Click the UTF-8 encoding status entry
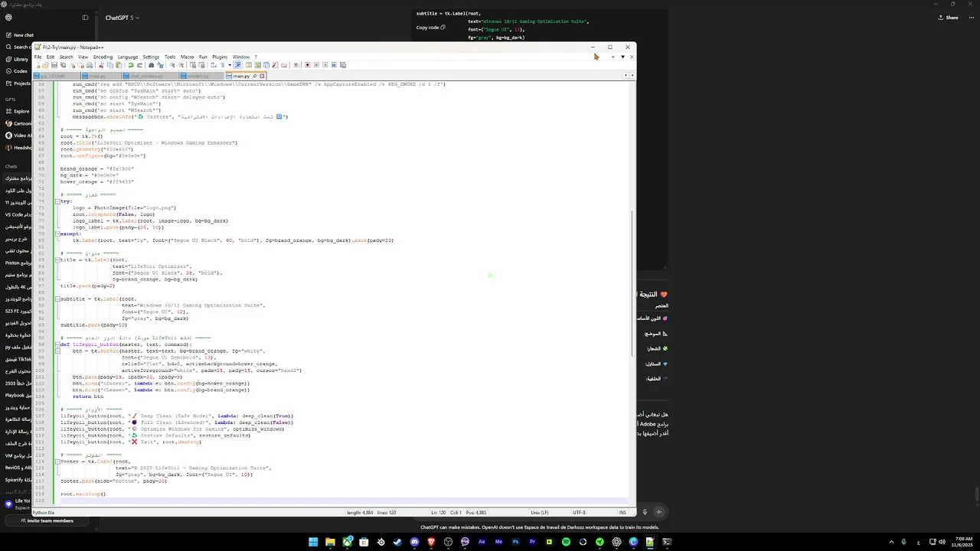 pyautogui.click(x=579, y=512)
